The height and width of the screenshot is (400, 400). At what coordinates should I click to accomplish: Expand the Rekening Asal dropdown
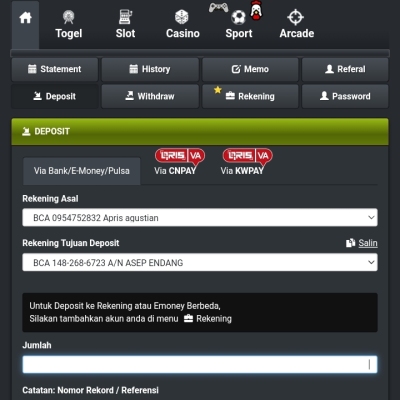click(x=200, y=218)
